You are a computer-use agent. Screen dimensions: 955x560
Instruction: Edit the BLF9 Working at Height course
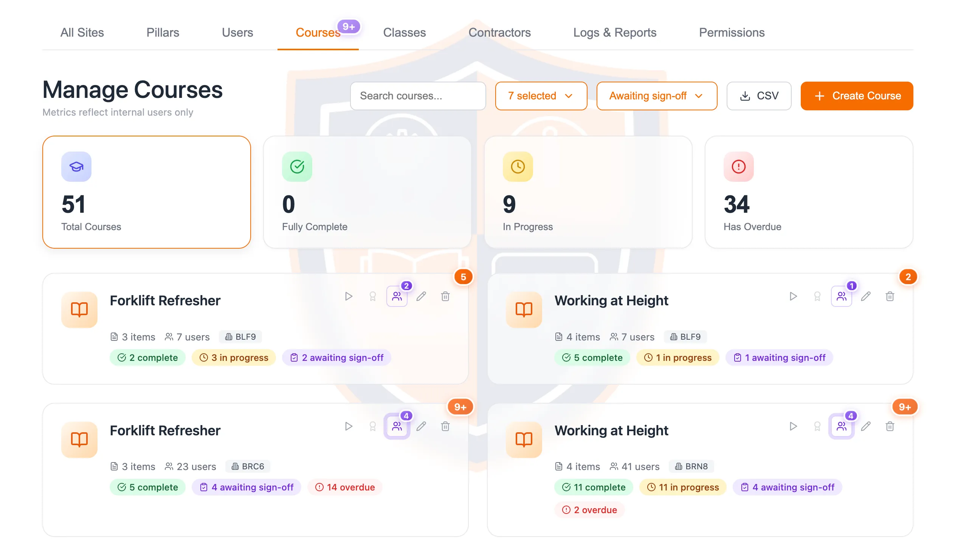click(x=866, y=296)
